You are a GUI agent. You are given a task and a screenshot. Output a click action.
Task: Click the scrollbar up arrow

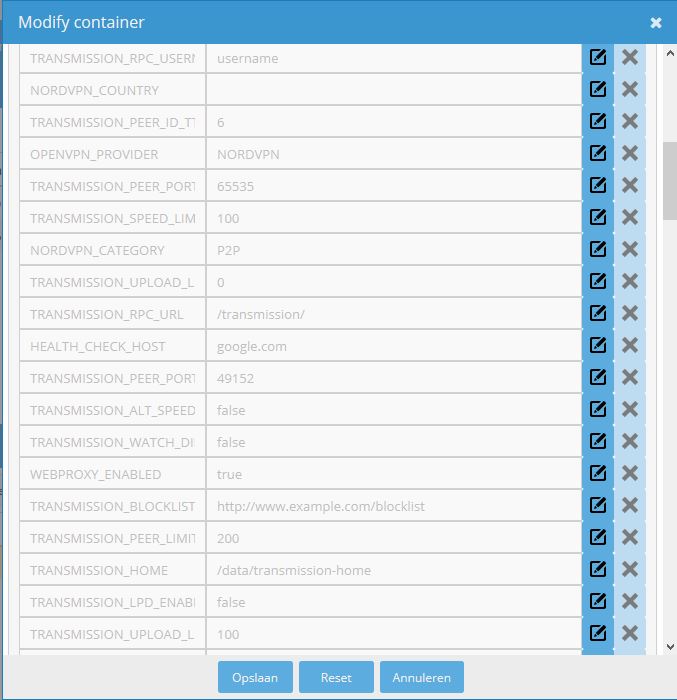point(670,54)
